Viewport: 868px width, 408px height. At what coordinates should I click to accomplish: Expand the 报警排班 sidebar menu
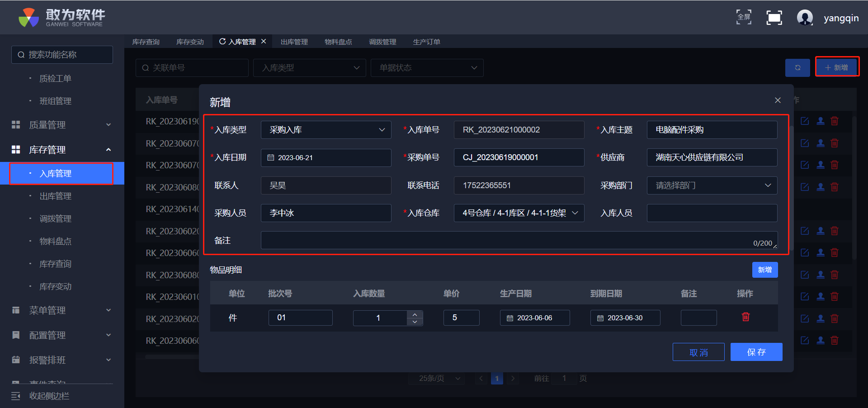pos(108,360)
